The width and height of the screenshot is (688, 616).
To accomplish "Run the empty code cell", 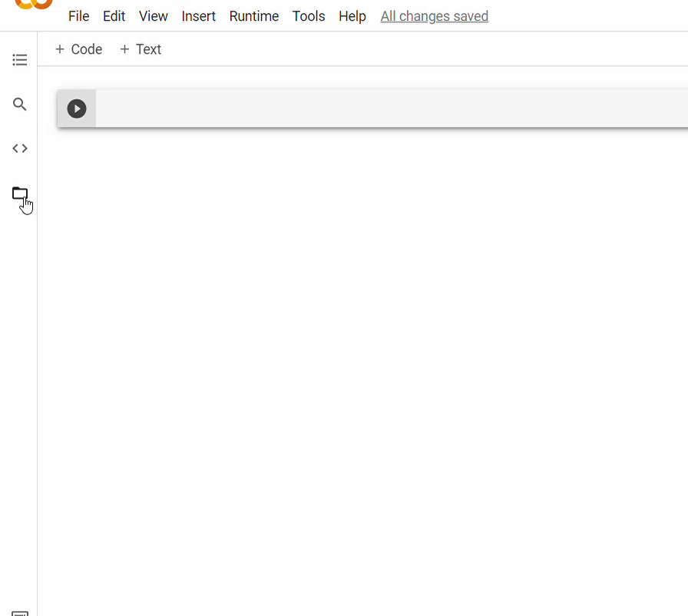I will click(76, 108).
